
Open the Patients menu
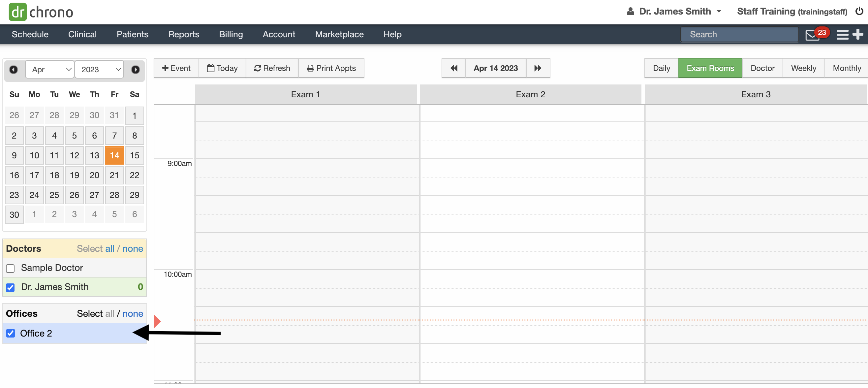[x=133, y=34]
